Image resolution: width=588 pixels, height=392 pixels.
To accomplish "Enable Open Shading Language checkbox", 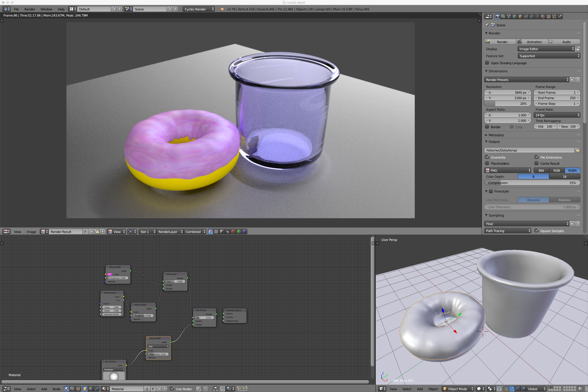I will [x=487, y=63].
